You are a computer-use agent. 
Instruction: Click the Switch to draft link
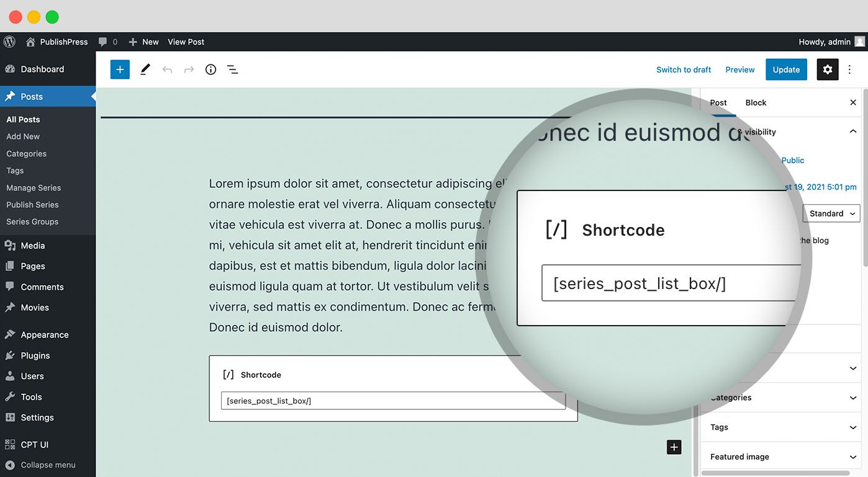[x=684, y=69]
